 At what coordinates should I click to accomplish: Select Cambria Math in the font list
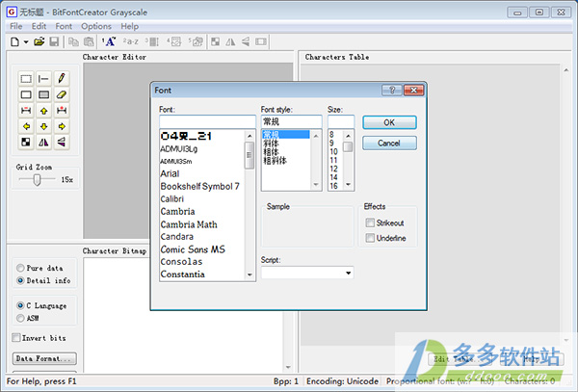tap(189, 224)
